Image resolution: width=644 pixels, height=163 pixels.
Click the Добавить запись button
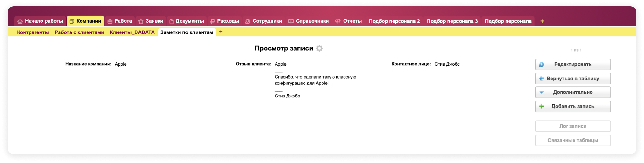point(573,106)
